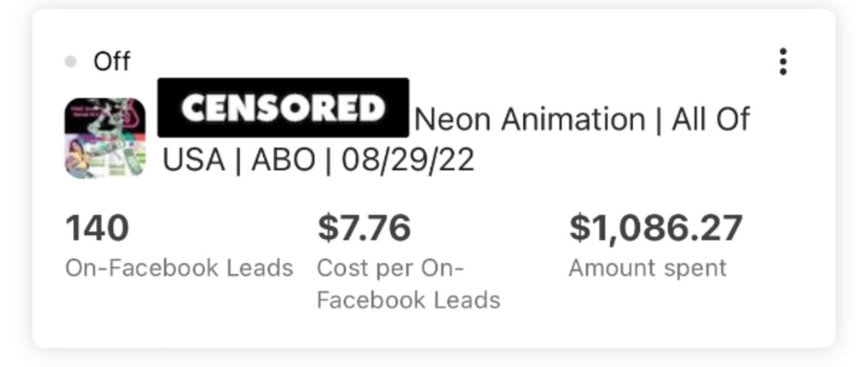Open the campaign ad thumbnail image
The width and height of the screenshot is (868, 367).
tap(105, 138)
